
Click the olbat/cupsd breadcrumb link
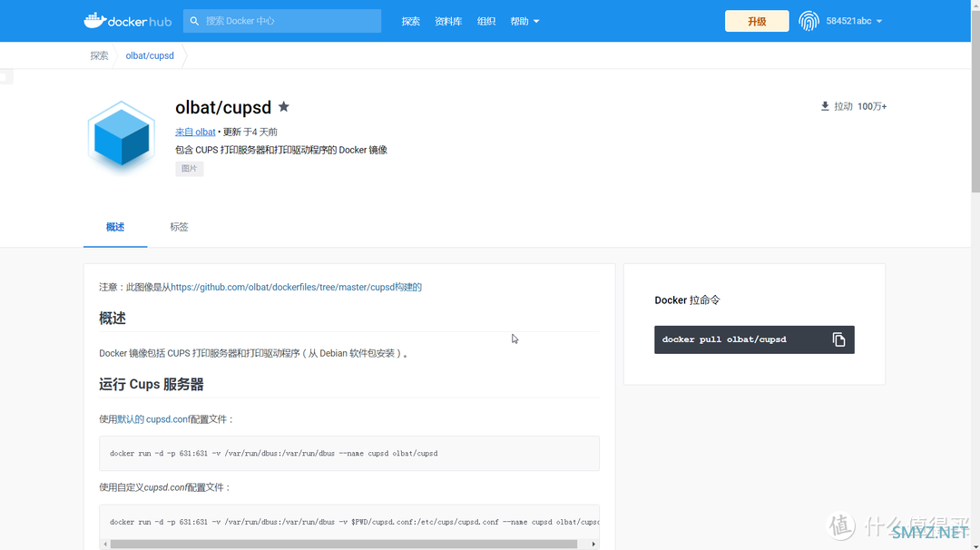(x=150, y=55)
